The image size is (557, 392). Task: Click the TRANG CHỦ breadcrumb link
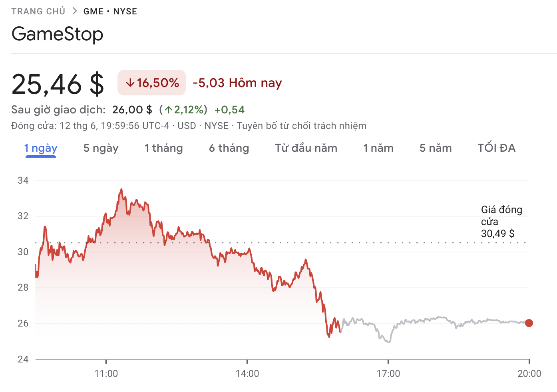(38, 11)
